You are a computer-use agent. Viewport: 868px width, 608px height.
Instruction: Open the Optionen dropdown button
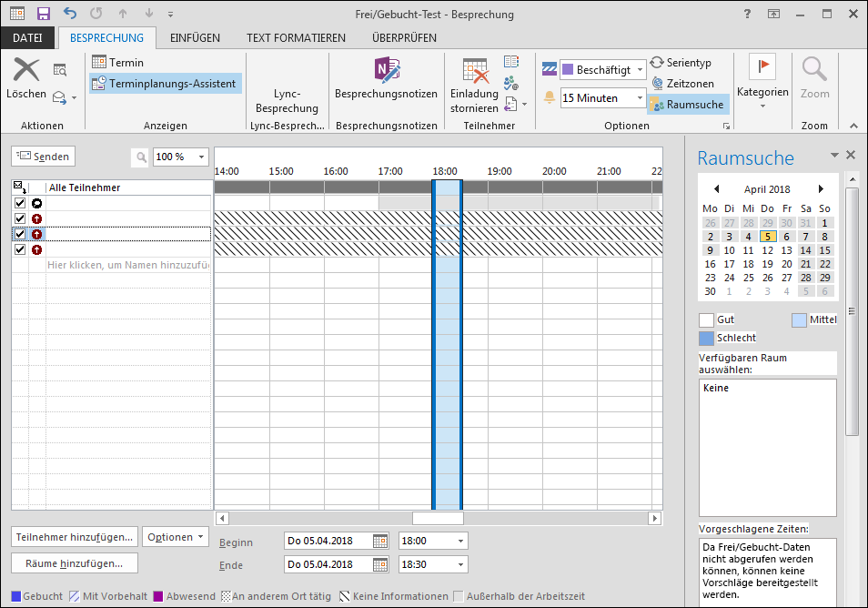(x=176, y=537)
